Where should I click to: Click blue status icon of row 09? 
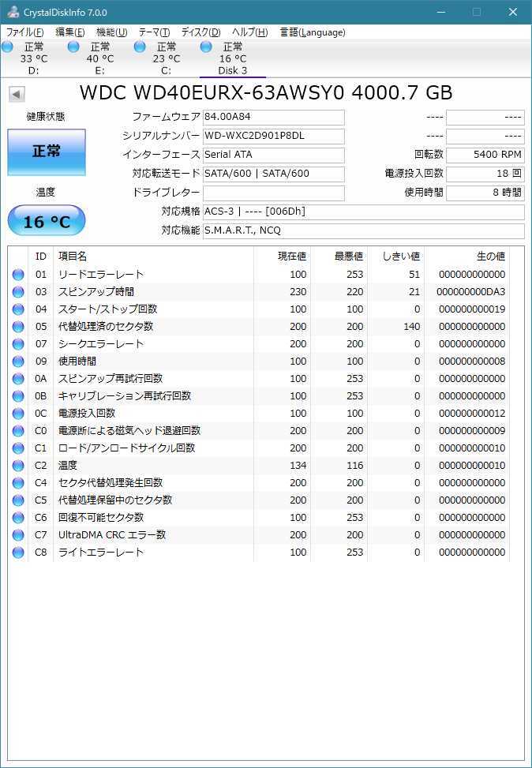[18, 362]
